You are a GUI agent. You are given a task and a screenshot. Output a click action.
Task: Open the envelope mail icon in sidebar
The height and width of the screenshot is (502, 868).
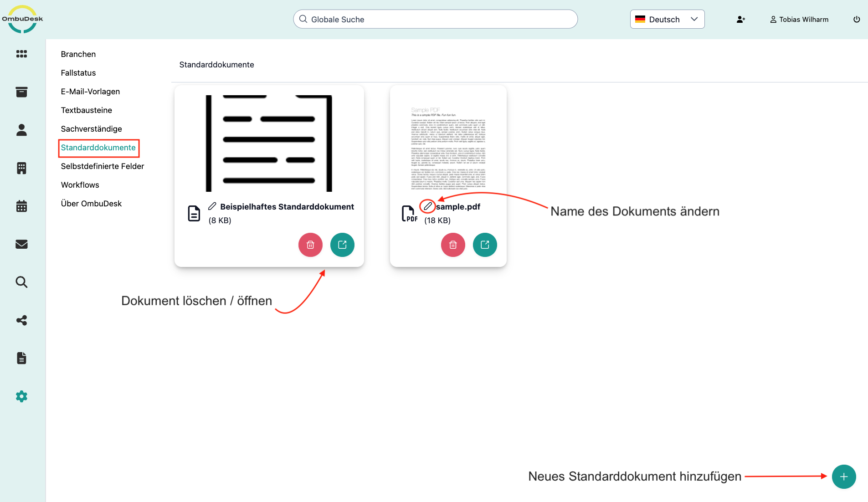click(x=21, y=244)
